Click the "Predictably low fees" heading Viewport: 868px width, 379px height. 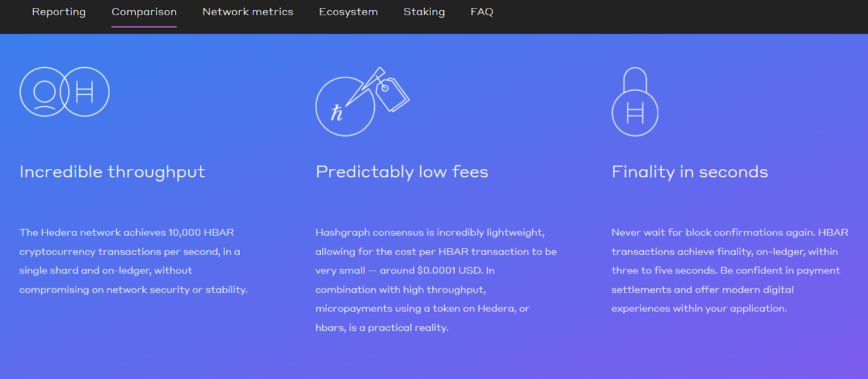point(401,172)
